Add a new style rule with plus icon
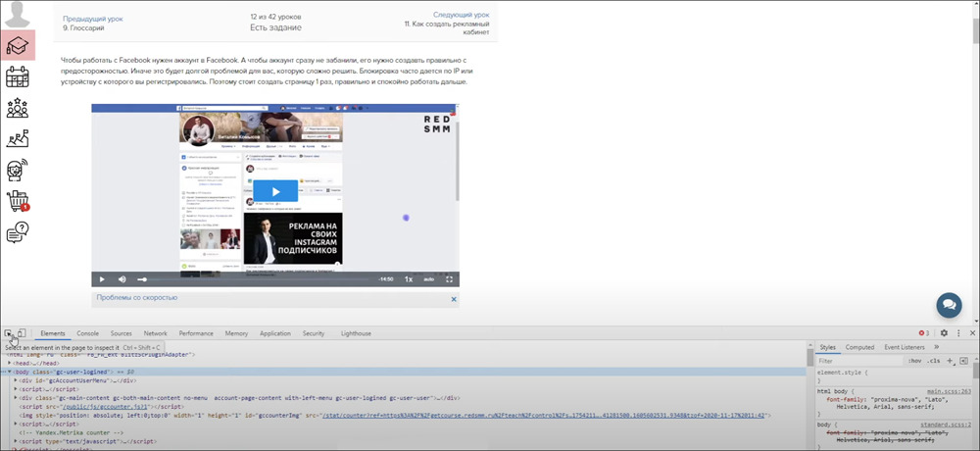Image resolution: width=980 pixels, height=451 pixels. 950,360
